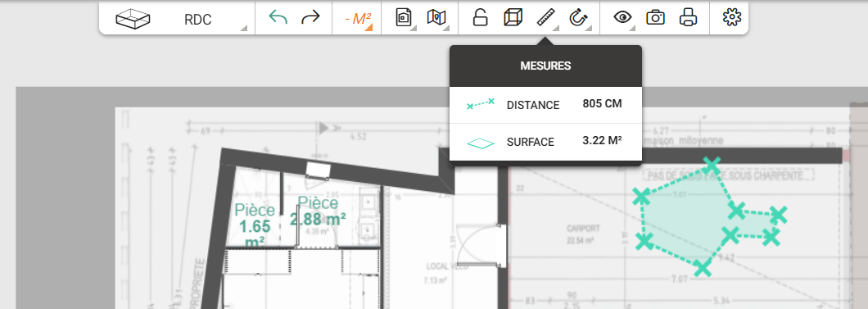Undo the last action
The height and width of the screenshot is (309, 868).
pyautogui.click(x=278, y=18)
